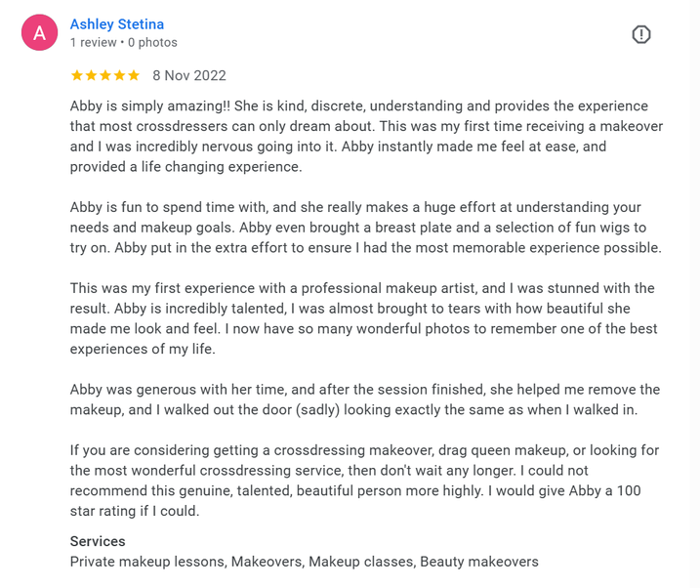Image resolution: width=700 pixels, height=588 pixels.
Task: Click the third gold star
Action: pyautogui.click(x=105, y=75)
